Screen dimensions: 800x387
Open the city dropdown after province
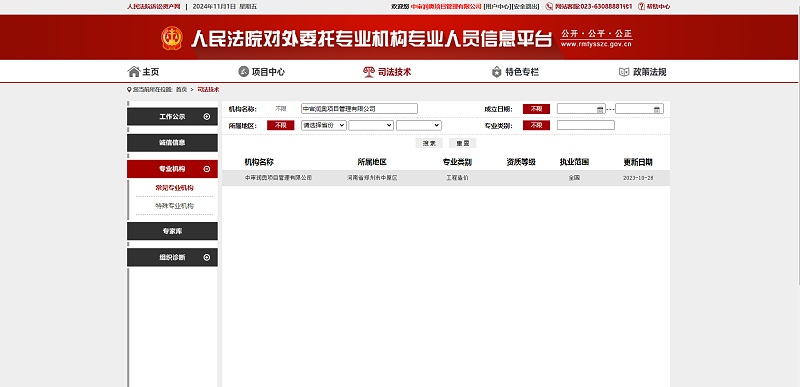pyautogui.click(x=371, y=125)
